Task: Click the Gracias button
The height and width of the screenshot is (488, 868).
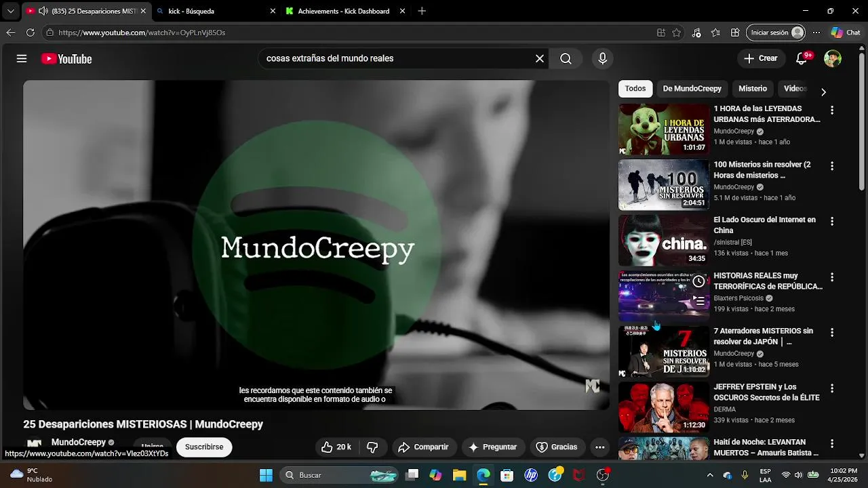Action: (557, 447)
